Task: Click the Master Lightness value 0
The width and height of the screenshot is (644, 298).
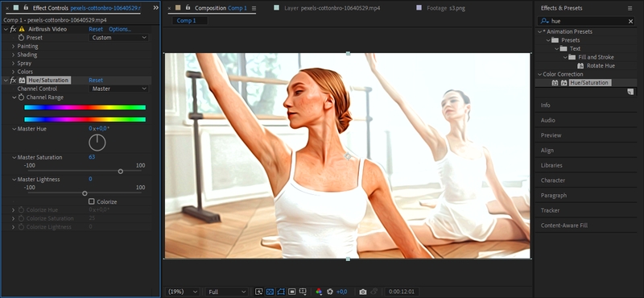Action: (90, 180)
